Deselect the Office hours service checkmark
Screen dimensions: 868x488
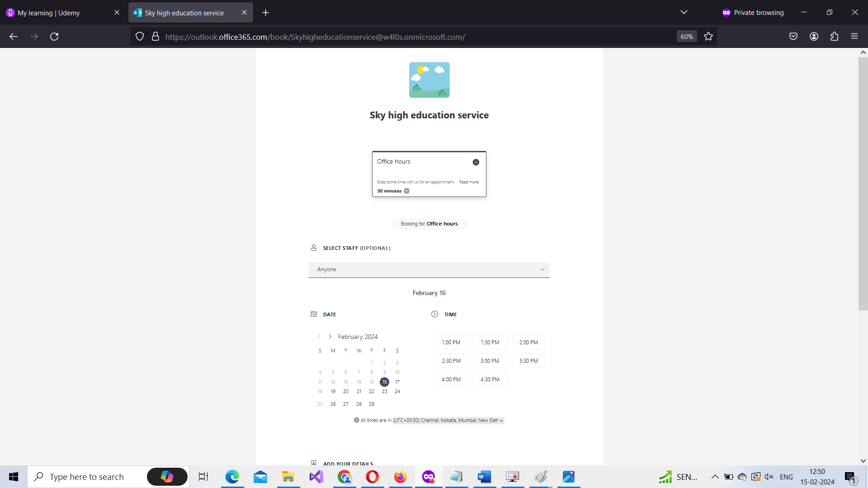click(x=476, y=162)
